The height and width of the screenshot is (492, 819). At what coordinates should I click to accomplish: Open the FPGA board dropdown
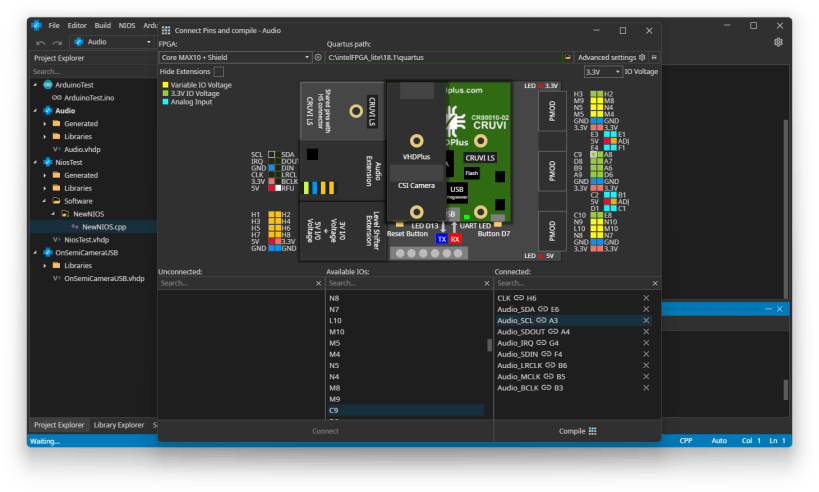point(235,57)
